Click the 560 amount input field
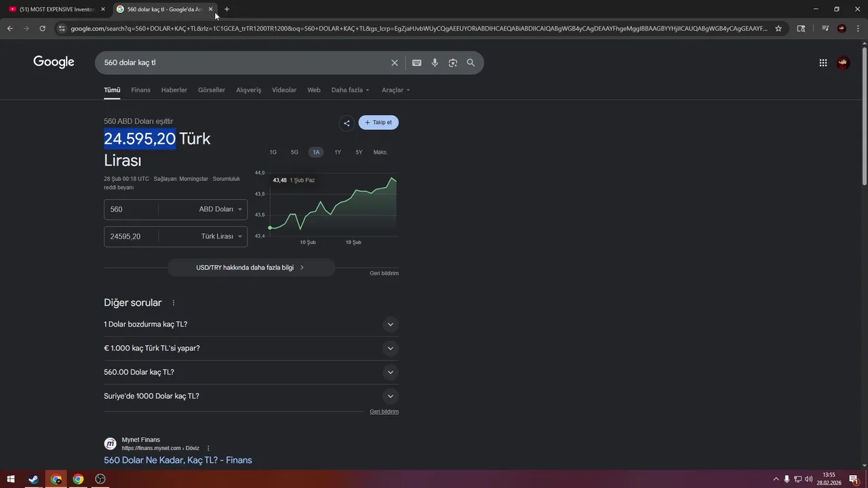This screenshot has height=488, width=868. pos(132,209)
